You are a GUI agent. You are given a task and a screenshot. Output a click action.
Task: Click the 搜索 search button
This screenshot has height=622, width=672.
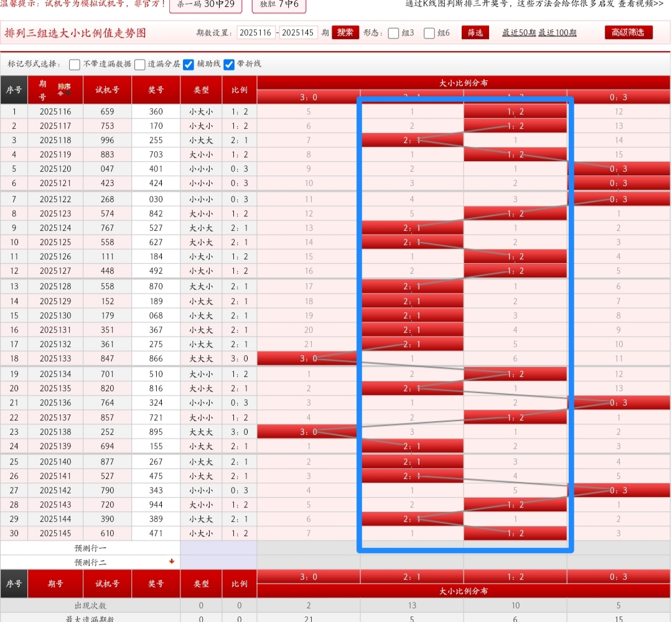point(345,32)
